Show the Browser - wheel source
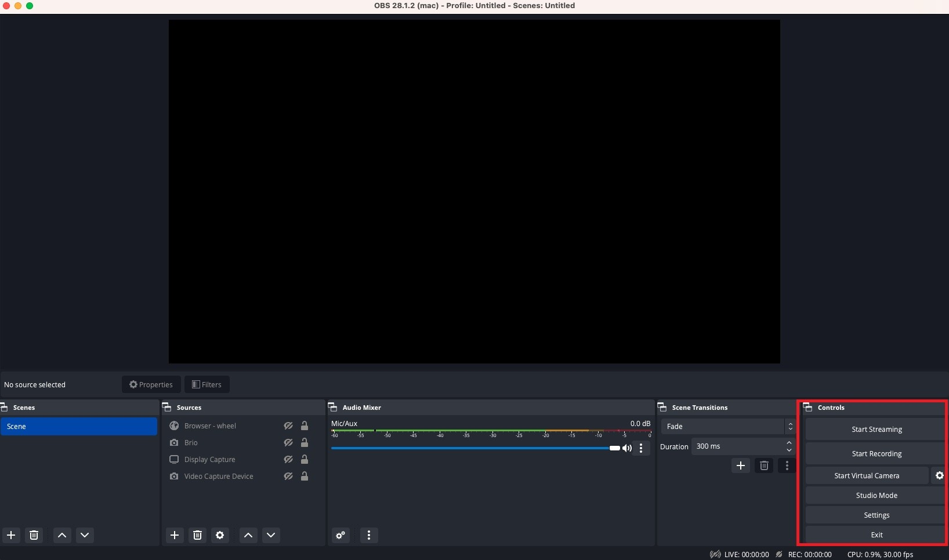 click(288, 426)
